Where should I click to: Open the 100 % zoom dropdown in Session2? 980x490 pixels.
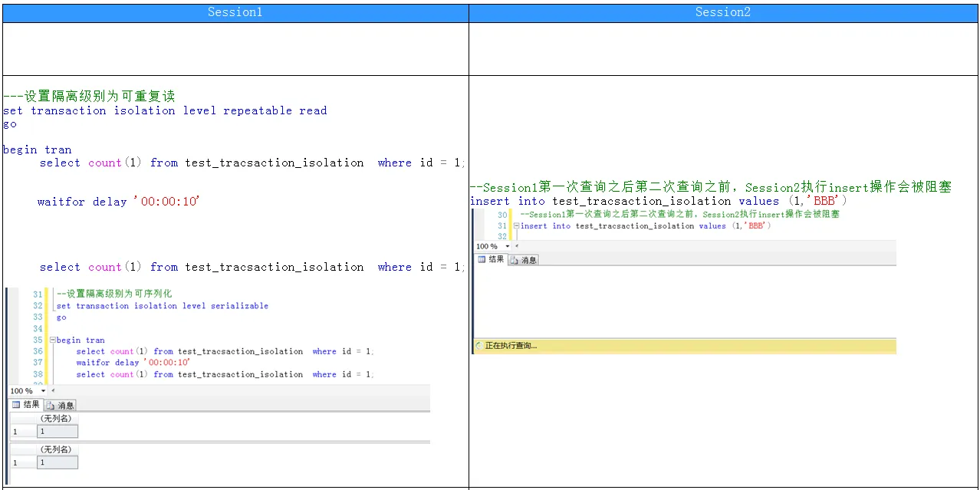point(507,247)
